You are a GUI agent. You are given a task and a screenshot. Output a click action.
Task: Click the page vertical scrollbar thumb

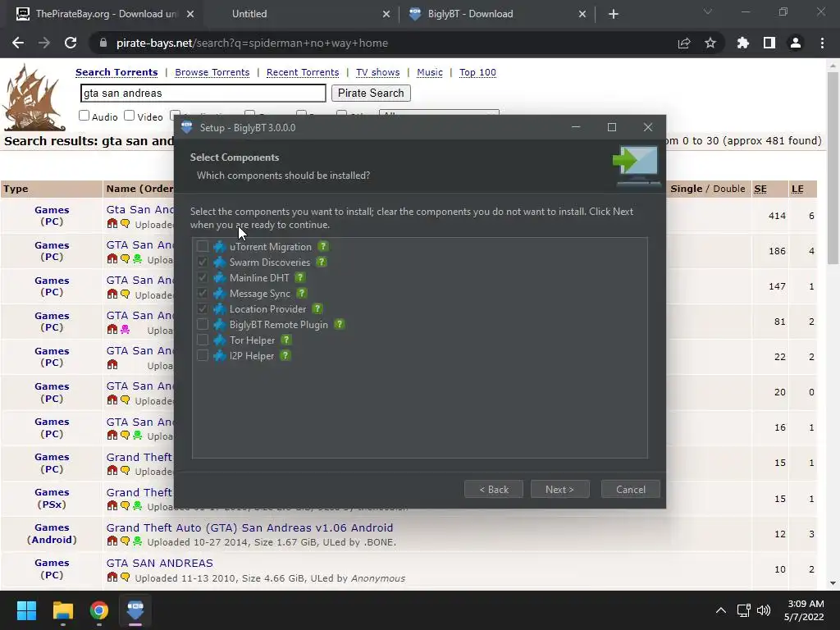click(833, 167)
